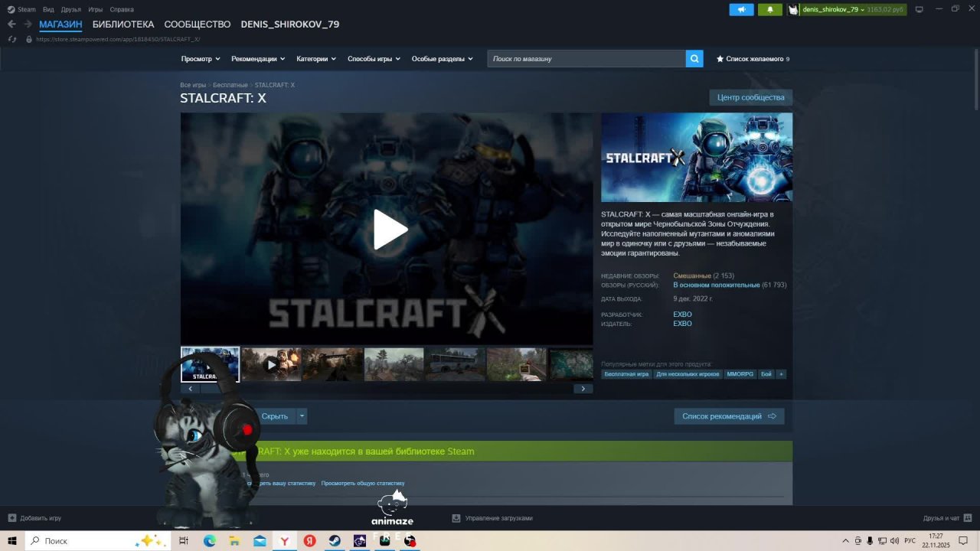The height and width of the screenshot is (551, 980).
Task: Select the Бой tag
Action: click(x=766, y=374)
